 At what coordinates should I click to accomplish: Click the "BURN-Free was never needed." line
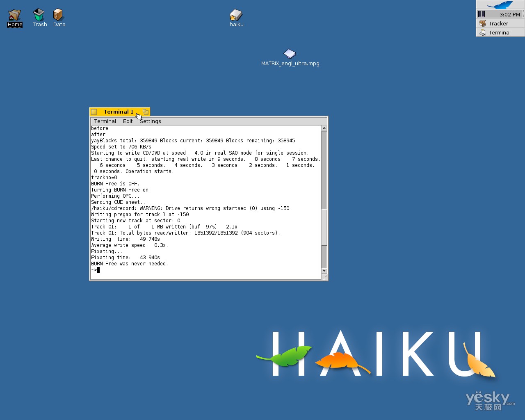pyautogui.click(x=130, y=264)
